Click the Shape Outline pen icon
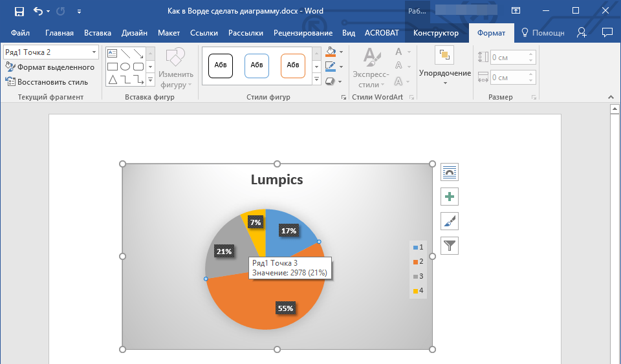621x364 pixels. tap(331, 67)
